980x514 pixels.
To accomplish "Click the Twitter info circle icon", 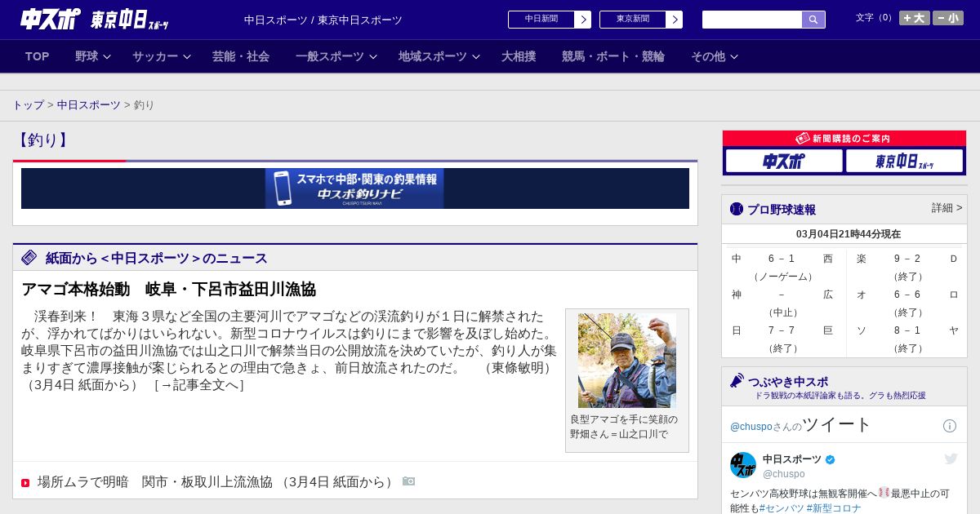I will pos(950,426).
